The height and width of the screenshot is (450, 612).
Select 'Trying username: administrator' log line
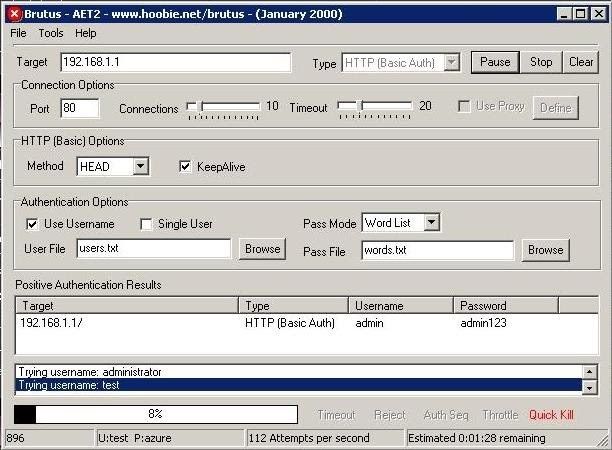pyautogui.click(x=299, y=372)
